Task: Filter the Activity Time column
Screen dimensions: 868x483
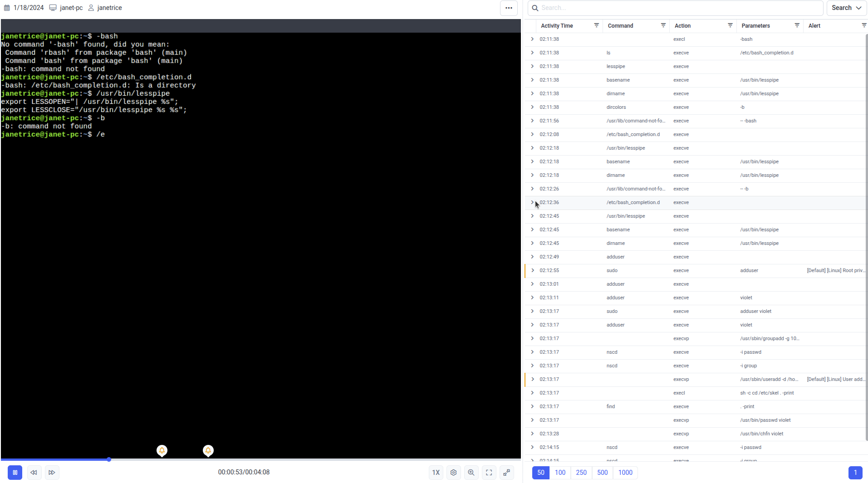Action: tap(596, 25)
